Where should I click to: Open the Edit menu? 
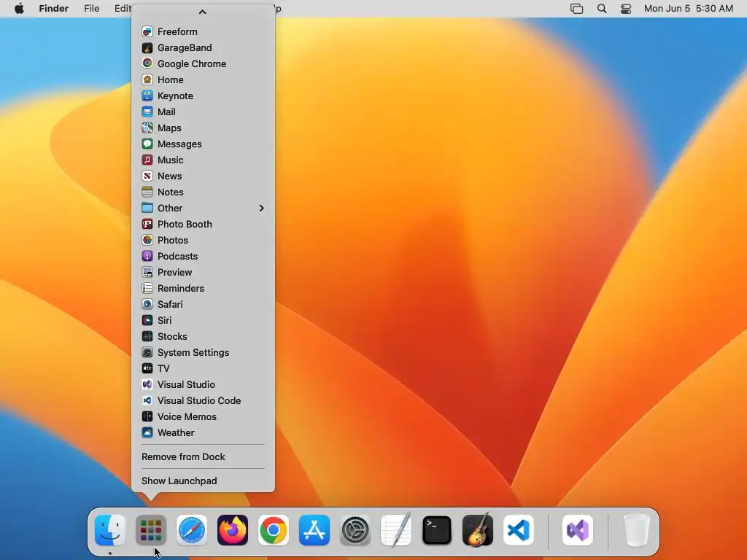tap(123, 9)
